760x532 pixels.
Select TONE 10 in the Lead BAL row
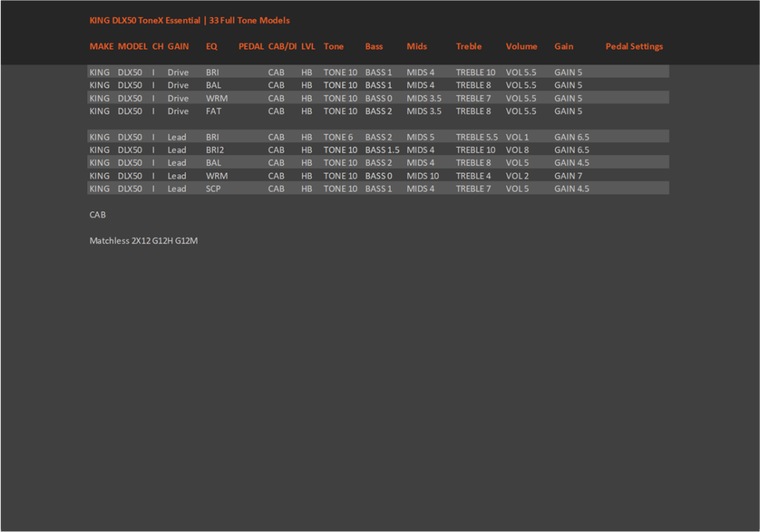click(x=340, y=162)
